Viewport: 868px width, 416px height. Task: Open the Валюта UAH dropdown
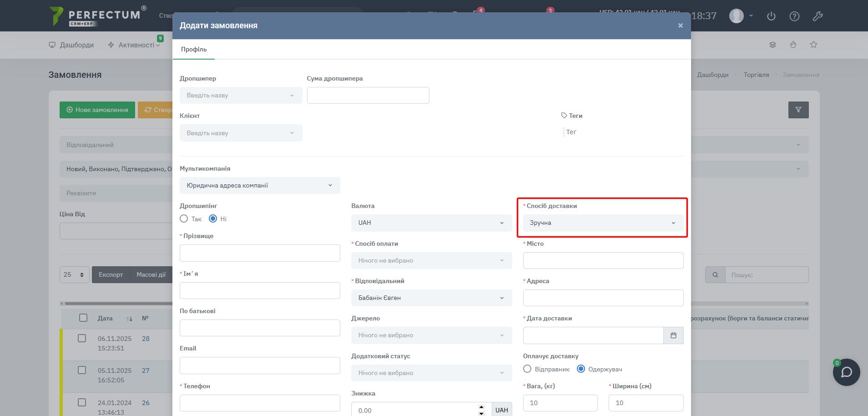(431, 223)
